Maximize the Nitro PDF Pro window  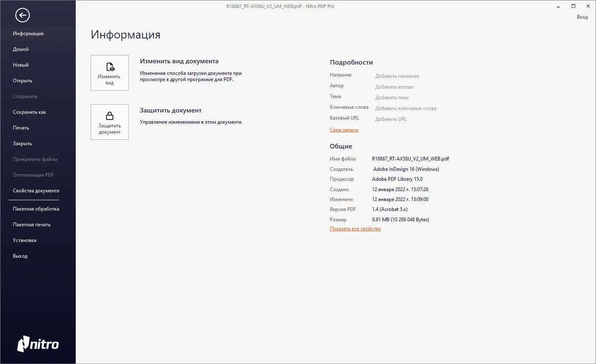pos(573,6)
